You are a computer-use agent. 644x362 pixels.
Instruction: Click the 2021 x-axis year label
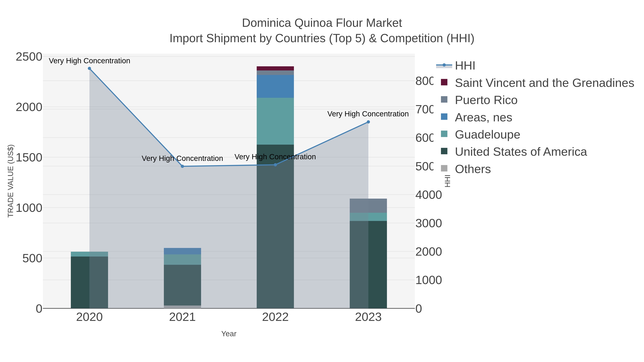point(182,317)
